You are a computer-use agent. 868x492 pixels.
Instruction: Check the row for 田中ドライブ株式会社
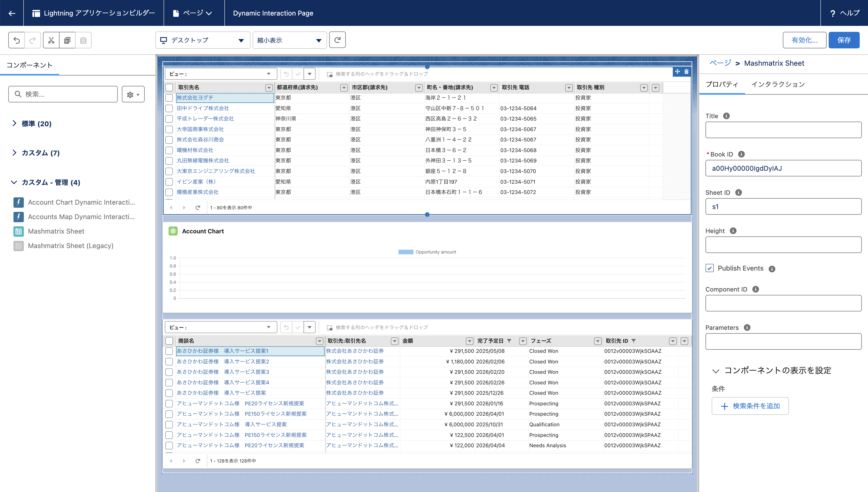pyautogui.click(x=169, y=108)
